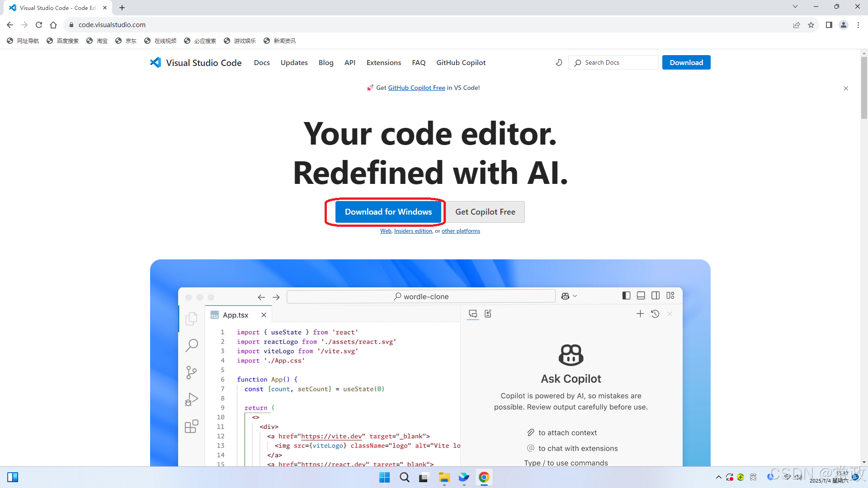
Task: Click Download for Windows button
Action: [388, 212]
